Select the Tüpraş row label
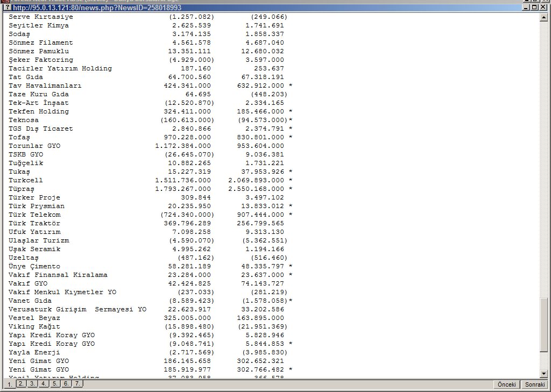 pos(22,189)
